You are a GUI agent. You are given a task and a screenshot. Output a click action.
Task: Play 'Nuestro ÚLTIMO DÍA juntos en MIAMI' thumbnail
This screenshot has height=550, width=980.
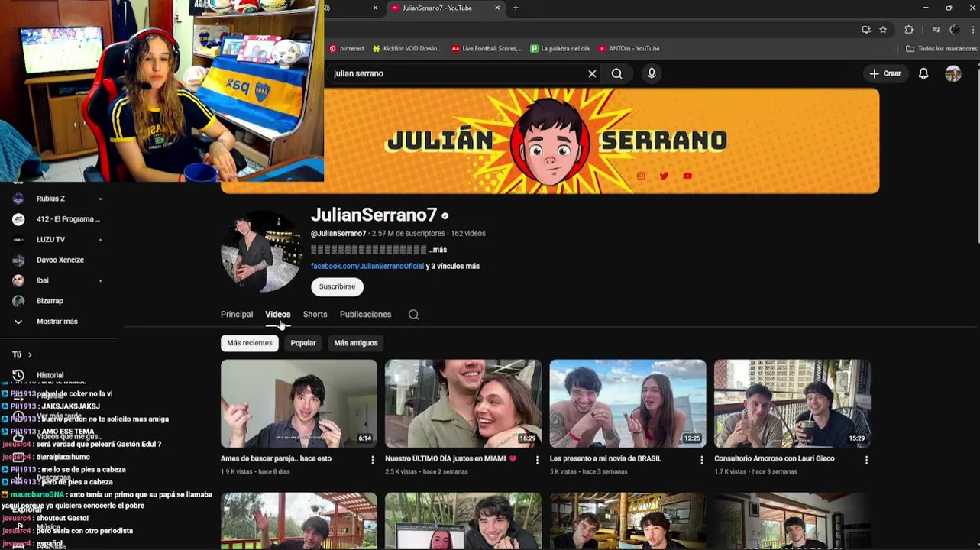point(463,403)
